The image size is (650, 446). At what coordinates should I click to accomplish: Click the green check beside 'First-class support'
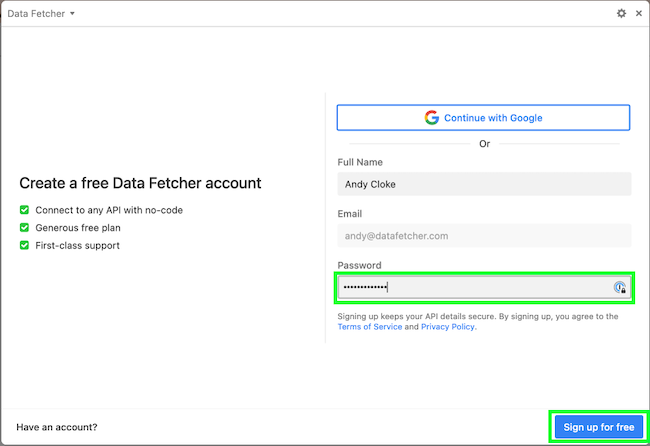tap(24, 245)
